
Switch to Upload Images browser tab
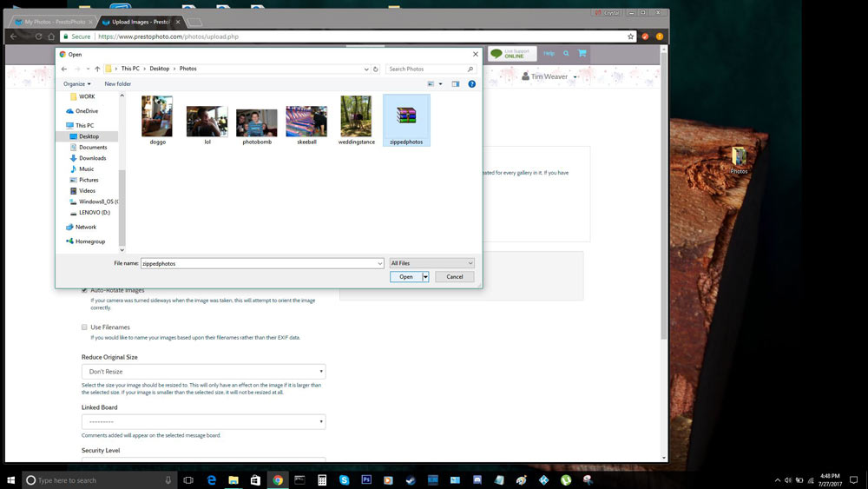(141, 23)
